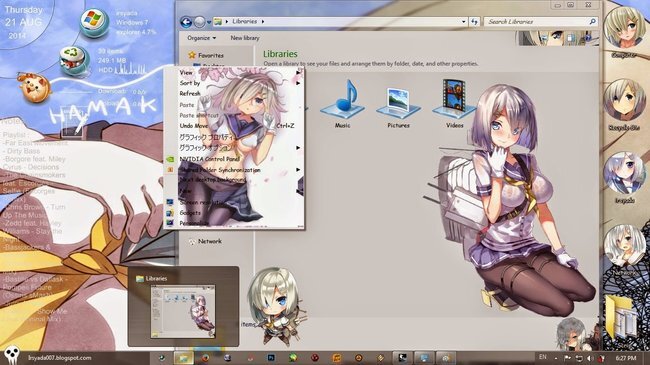
Task: Click the pig mascot widget icon
Action: (x=34, y=87)
